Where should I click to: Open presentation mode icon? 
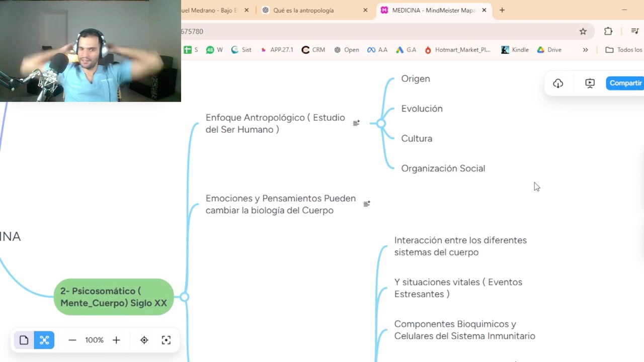pyautogui.click(x=590, y=83)
